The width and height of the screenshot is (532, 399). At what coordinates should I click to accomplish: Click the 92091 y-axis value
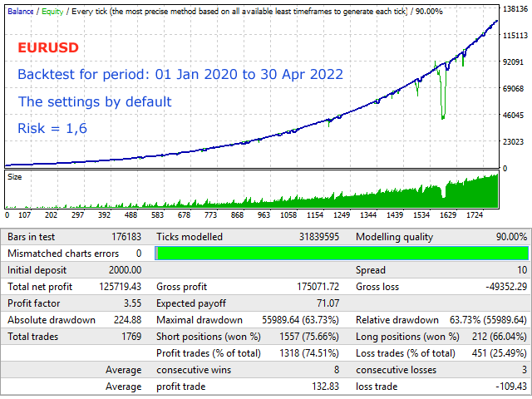coord(513,62)
